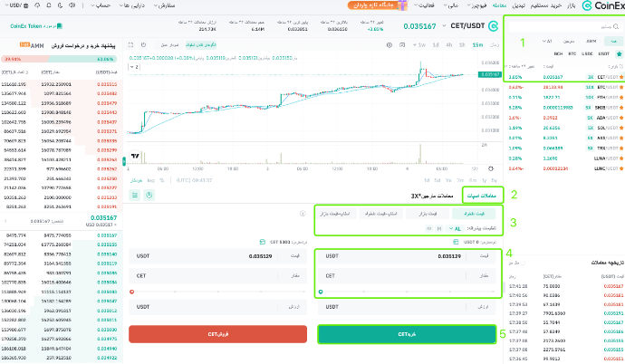This screenshot has height=364, width=625.
Task: Toggle the star for BTC/USDT row
Action: (x=621, y=87)
